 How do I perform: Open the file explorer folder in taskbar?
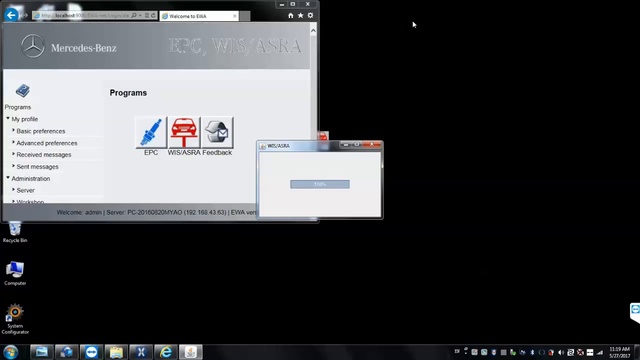(116, 352)
